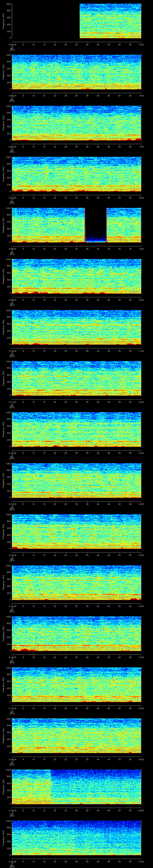Viewport: 153px width, 868px height.
Task: Select the '2:05:00' axis time label
Action: click(12, 96)
